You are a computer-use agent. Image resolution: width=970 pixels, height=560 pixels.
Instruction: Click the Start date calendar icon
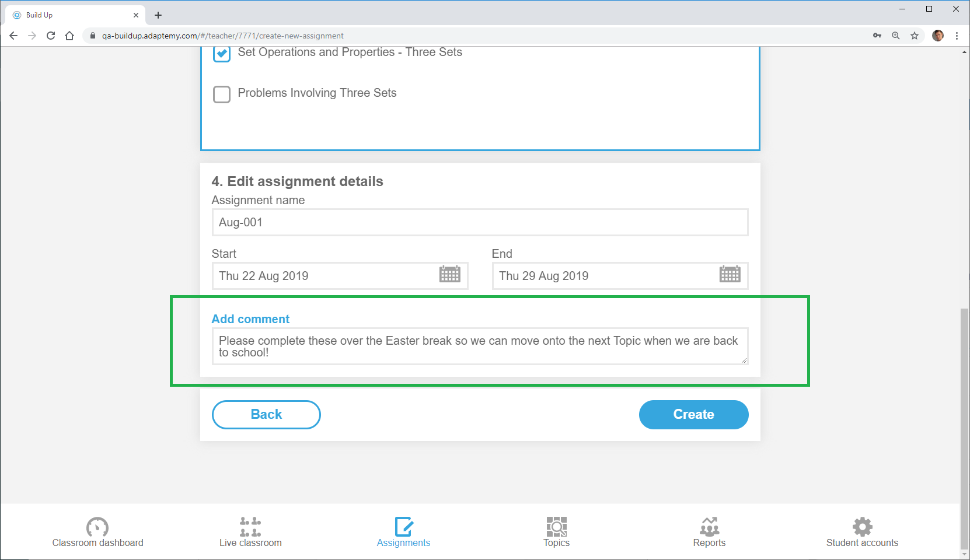(449, 274)
